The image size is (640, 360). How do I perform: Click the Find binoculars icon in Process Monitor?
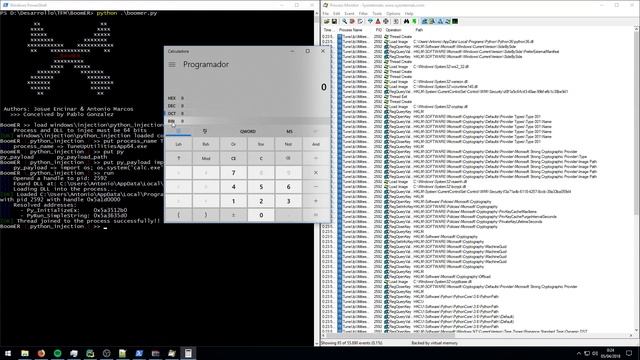tap(407, 21)
